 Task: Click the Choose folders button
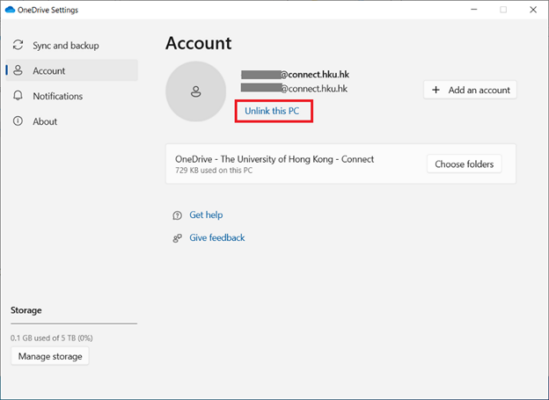click(x=464, y=164)
